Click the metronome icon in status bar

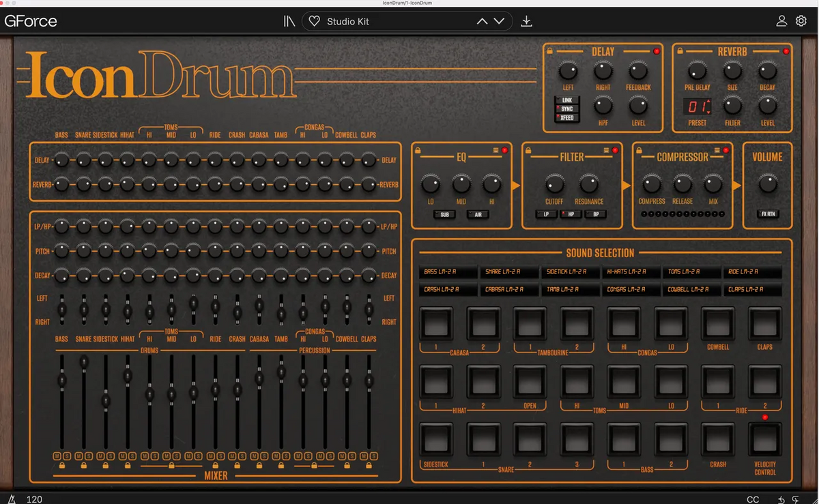coord(12,499)
